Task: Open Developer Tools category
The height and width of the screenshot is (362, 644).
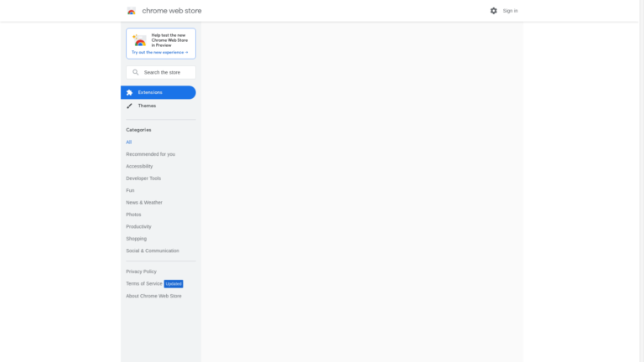Action: (x=143, y=178)
